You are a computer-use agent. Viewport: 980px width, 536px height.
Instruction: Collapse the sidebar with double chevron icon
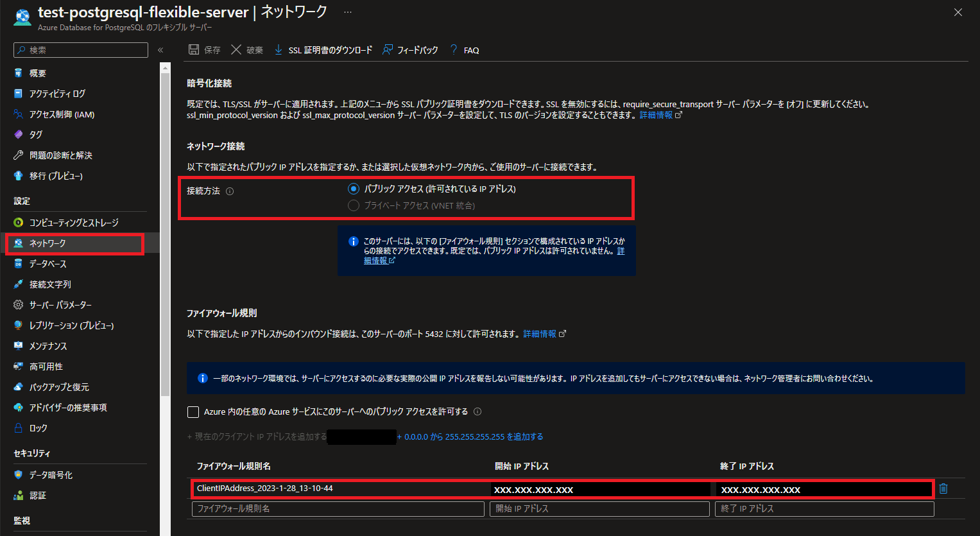tap(160, 50)
